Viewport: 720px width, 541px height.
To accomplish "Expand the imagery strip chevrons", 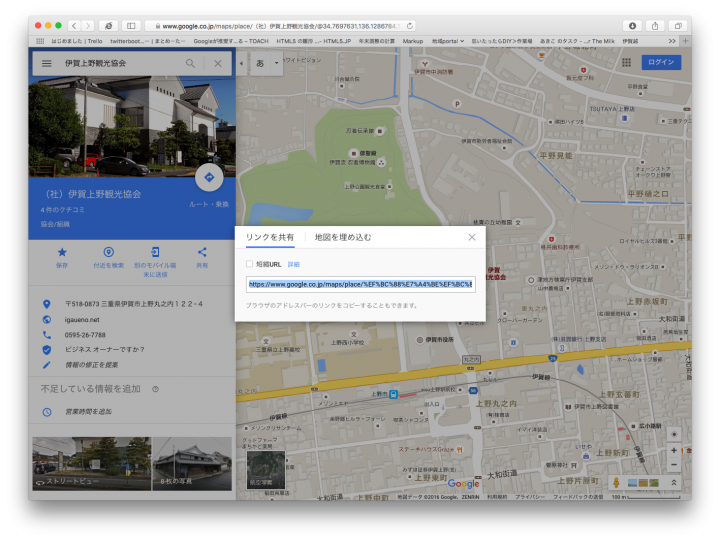I will coord(674,482).
